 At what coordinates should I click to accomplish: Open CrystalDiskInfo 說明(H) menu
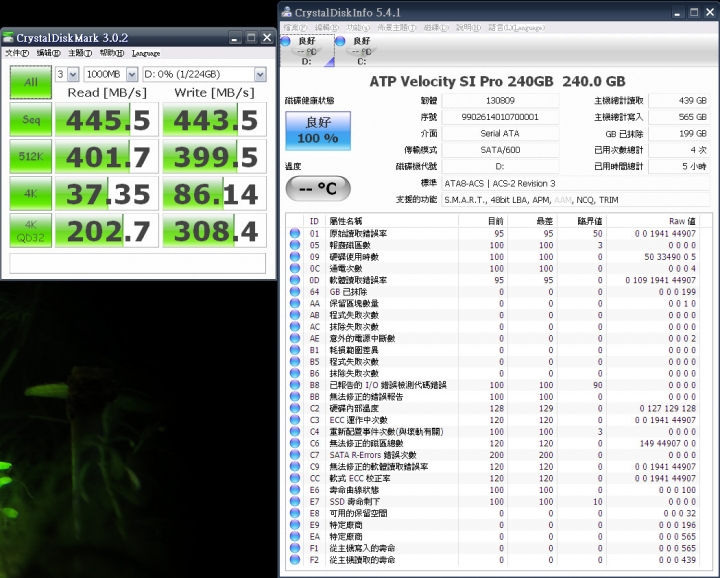(468, 28)
